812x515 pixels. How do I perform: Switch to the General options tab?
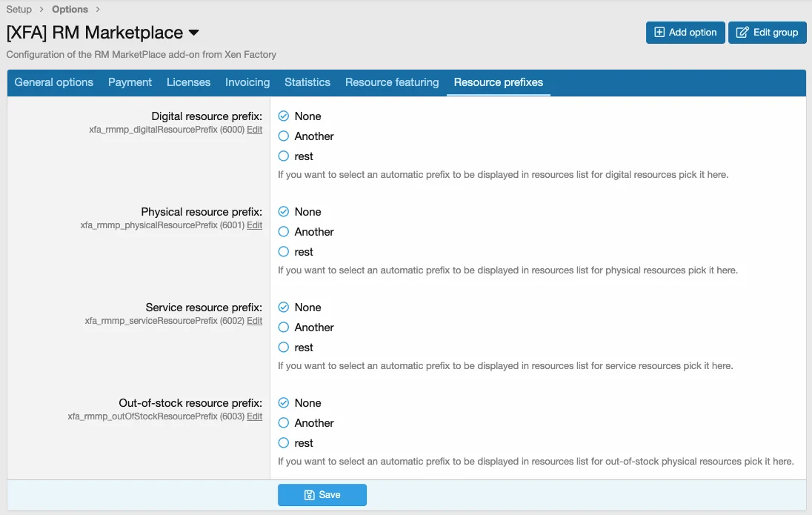click(54, 82)
